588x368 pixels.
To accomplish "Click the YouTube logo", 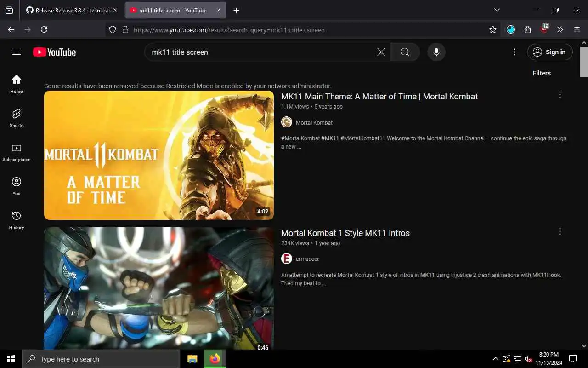I will tap(54, 52).
